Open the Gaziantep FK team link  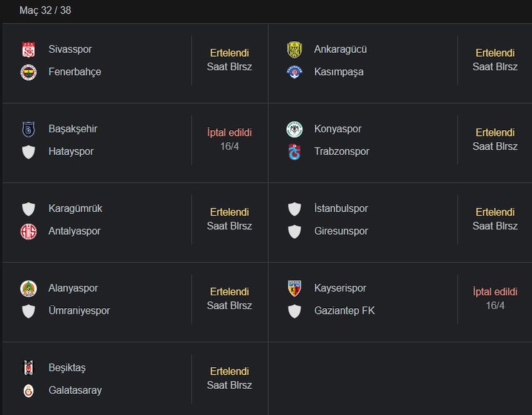344,311
